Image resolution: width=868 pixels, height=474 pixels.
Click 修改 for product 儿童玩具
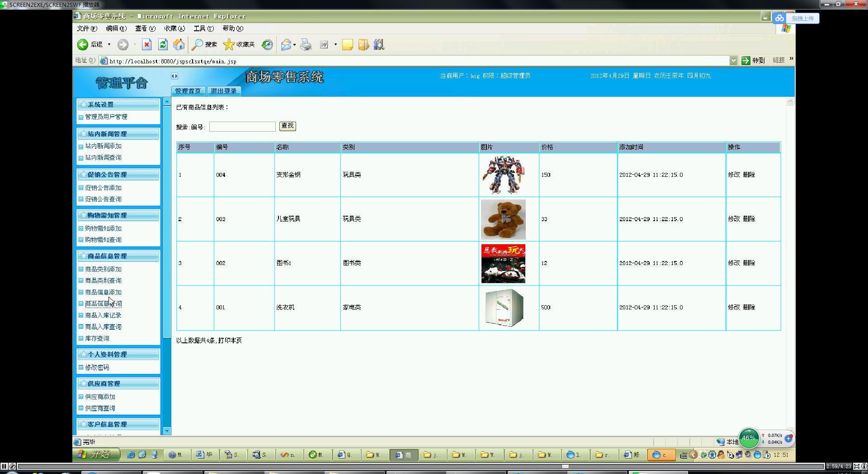point(734,219)
